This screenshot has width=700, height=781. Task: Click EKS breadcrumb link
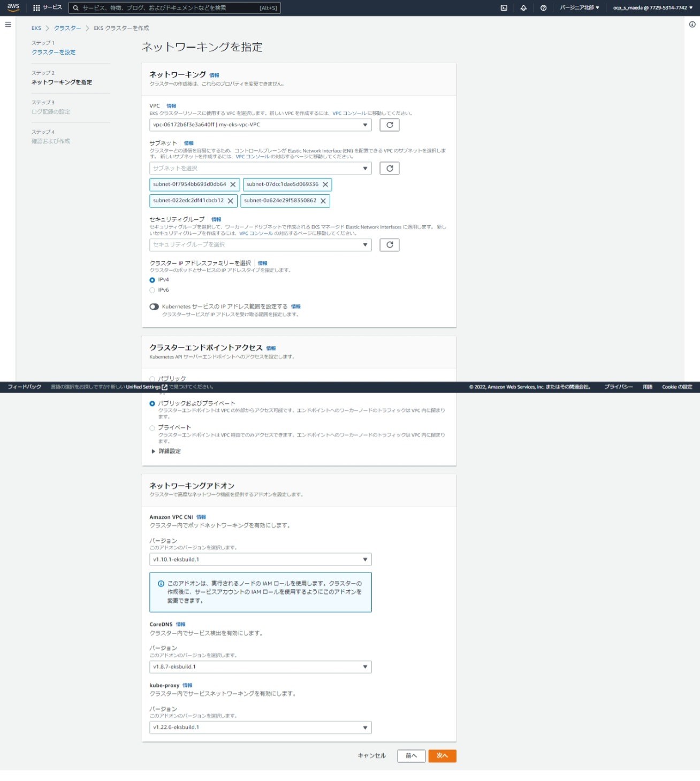click(36, 28)
